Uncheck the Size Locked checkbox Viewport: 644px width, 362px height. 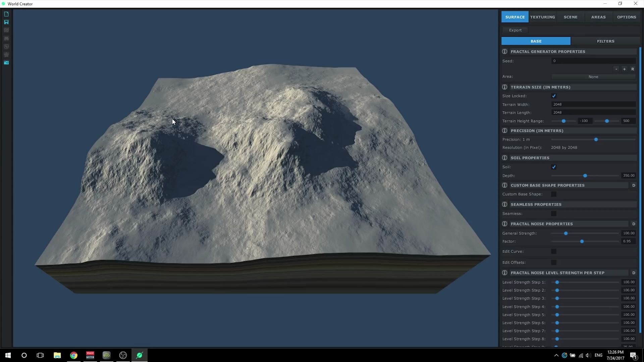tap(554, 96)
